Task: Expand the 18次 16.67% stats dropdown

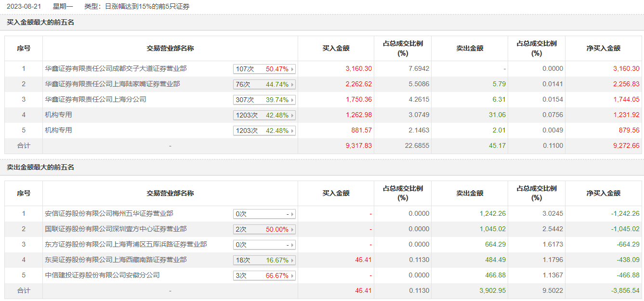Action: pyautogui.click(x=264, y=260)
